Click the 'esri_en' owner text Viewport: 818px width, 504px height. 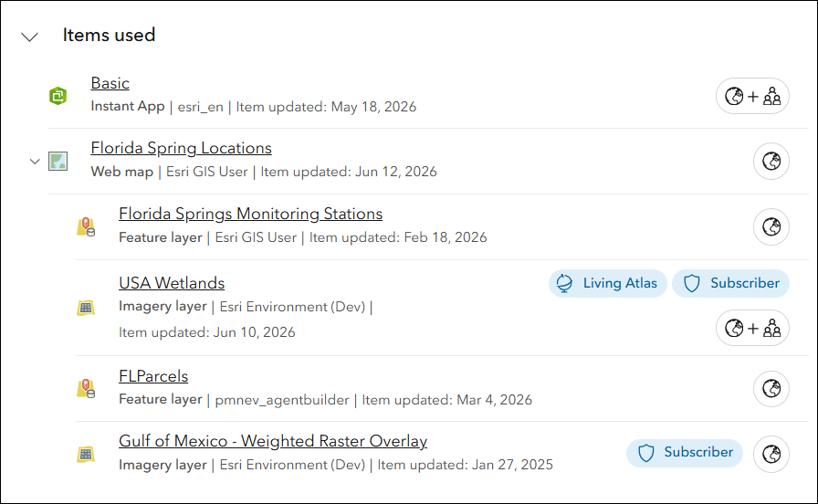pyautogui.click(x=200, y=107)
